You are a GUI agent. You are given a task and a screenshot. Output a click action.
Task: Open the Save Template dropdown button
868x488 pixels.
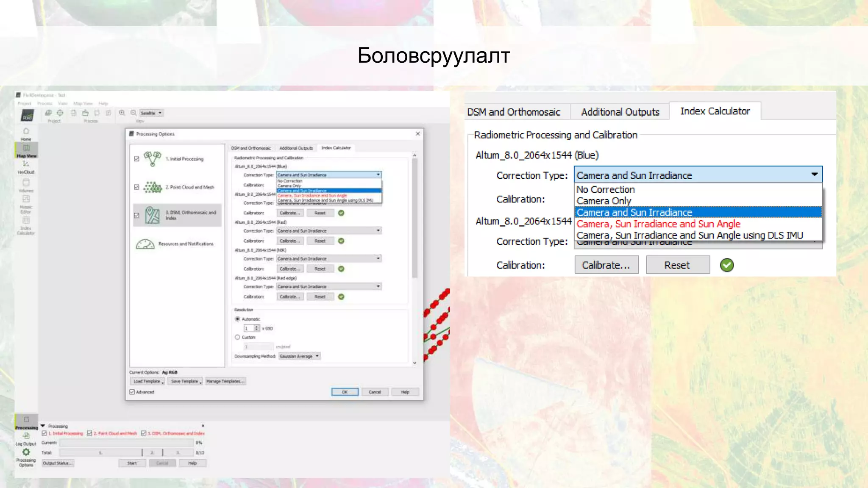(185, 381)
